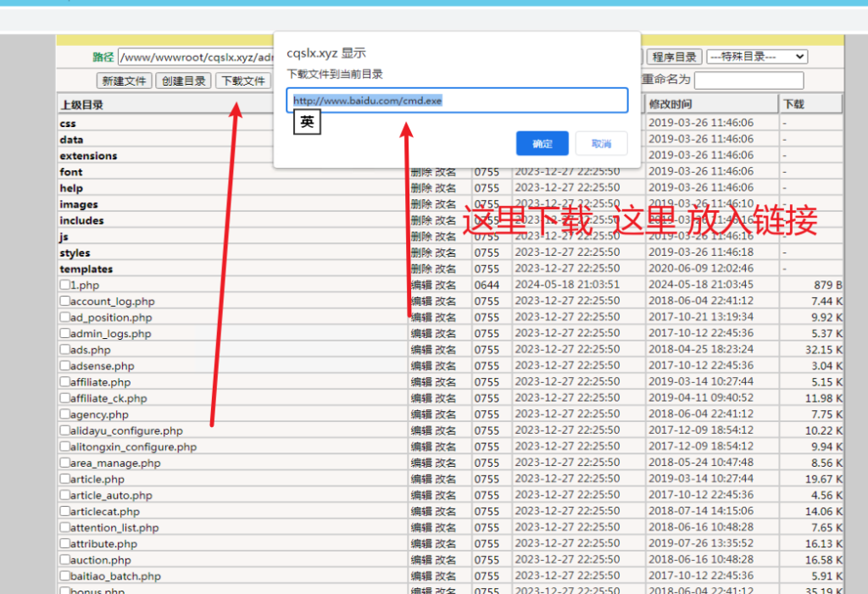
Task: Click 删除 on the font folder row
Action: 421,172
